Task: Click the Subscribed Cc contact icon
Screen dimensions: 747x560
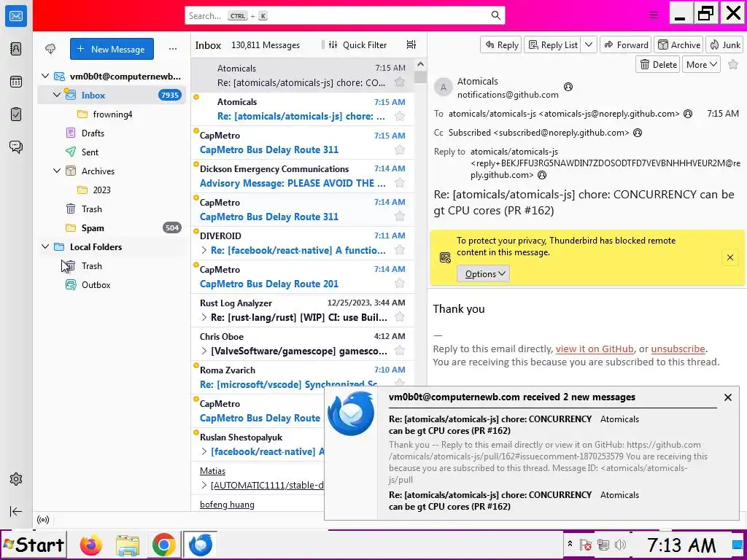Action: pyautogui.click(x=637, y=133)
